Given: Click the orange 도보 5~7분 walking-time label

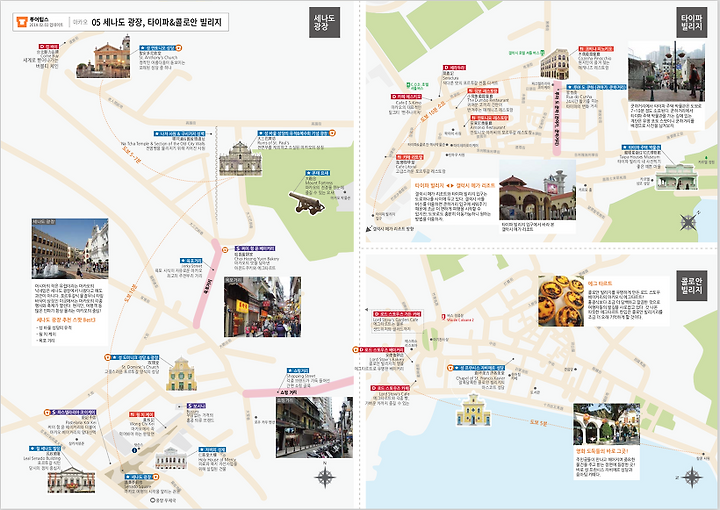Looking at the screenshot, I should (x=131, y=155).
